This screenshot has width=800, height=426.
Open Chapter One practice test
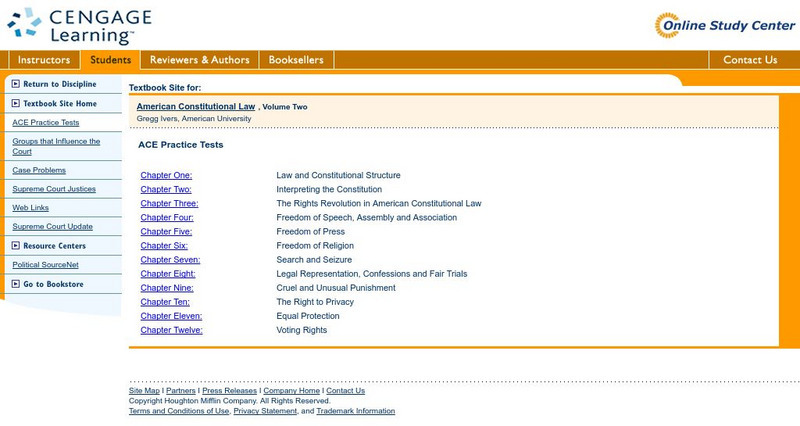166,175
